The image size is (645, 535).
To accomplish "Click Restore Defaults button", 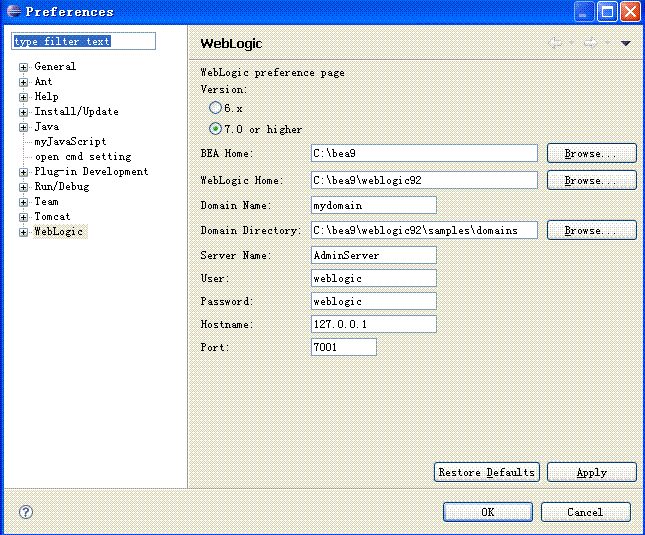I will (487, 472).
